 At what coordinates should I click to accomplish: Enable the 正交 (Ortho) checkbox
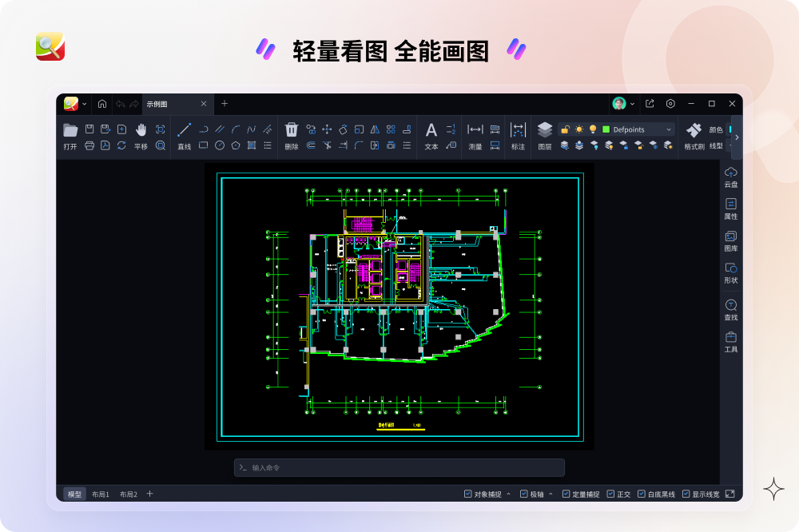click(612, 494)
